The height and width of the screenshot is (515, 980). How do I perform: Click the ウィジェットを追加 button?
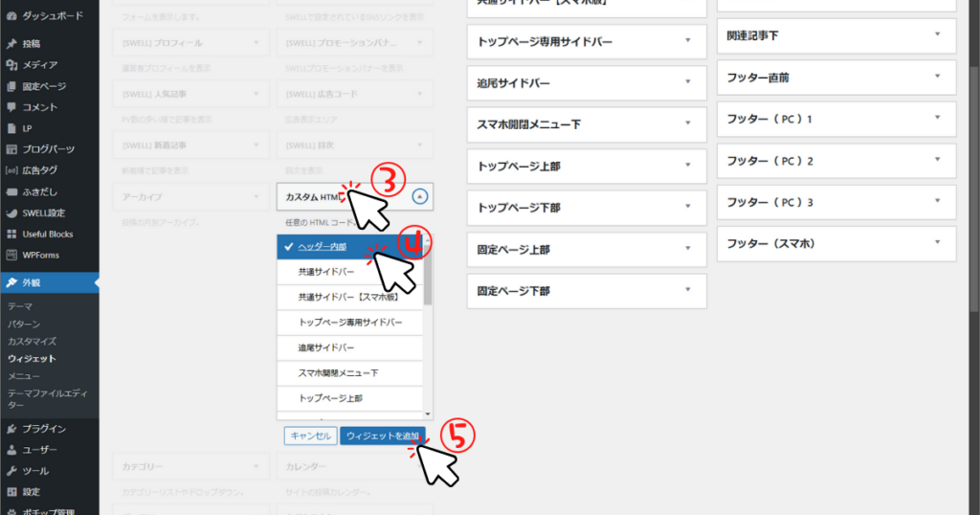pos(383,436)
